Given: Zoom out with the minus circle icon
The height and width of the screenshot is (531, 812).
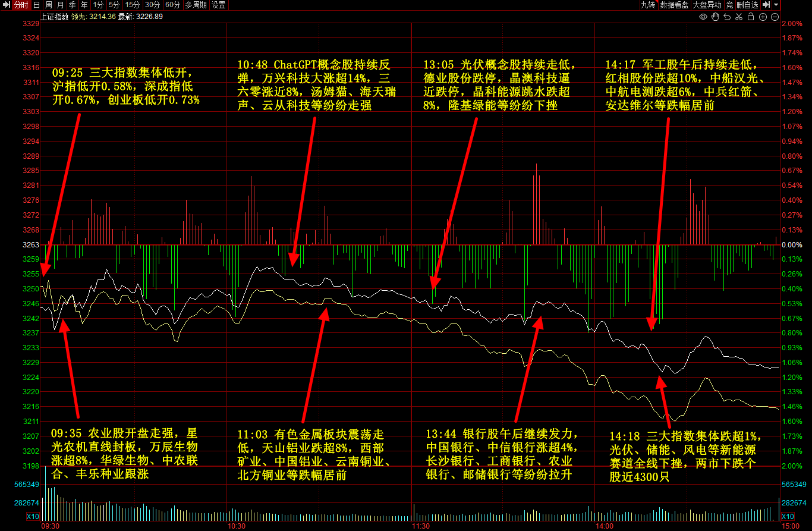Looking at the screenshot, I should tap(775, 17).
